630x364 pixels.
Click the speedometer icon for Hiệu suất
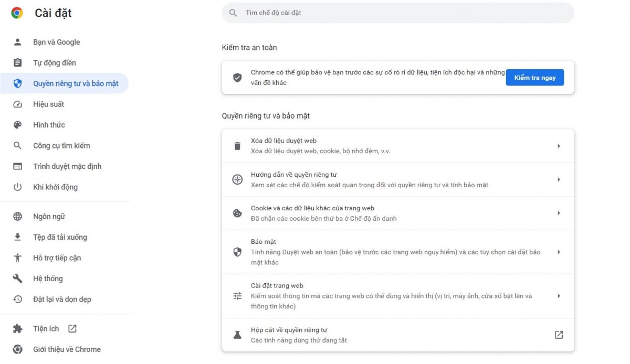point(18,104)
